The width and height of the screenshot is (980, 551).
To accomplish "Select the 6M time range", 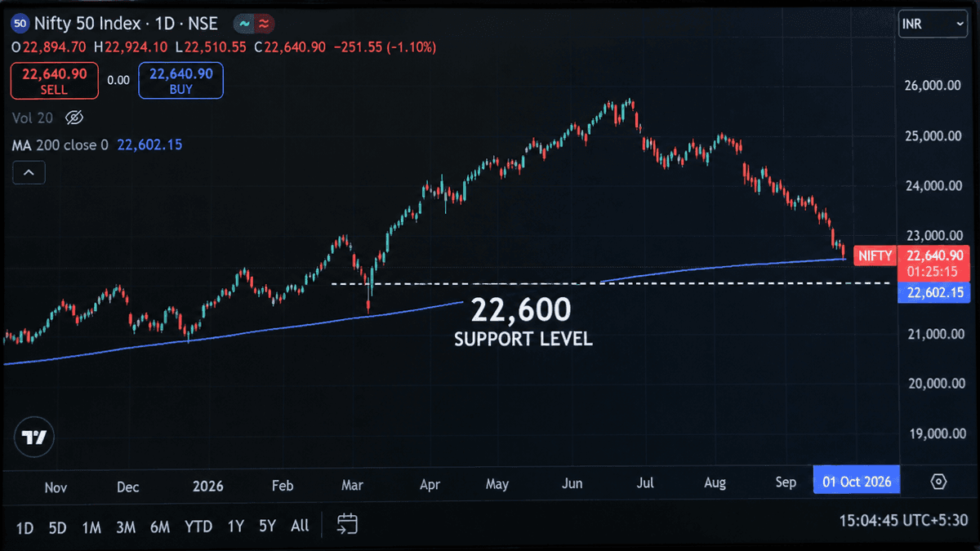I will click(159, 527).
